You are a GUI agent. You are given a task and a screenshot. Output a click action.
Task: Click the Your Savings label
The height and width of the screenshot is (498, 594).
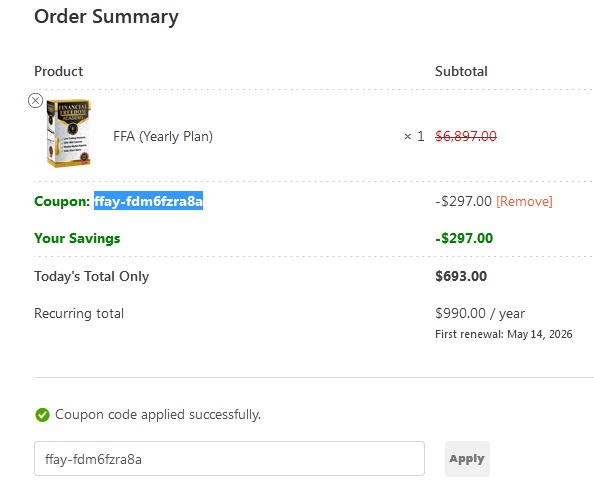[x=77, y=238]
